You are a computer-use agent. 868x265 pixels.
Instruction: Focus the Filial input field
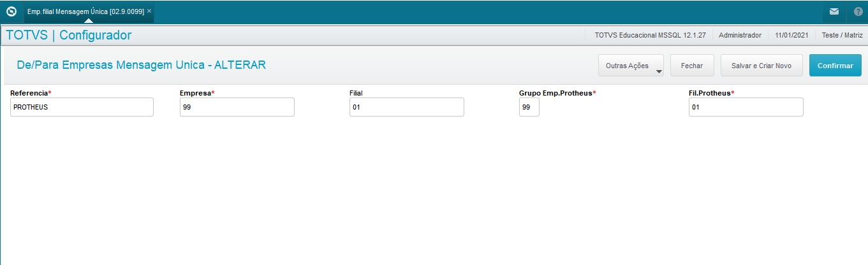[407, 107]
